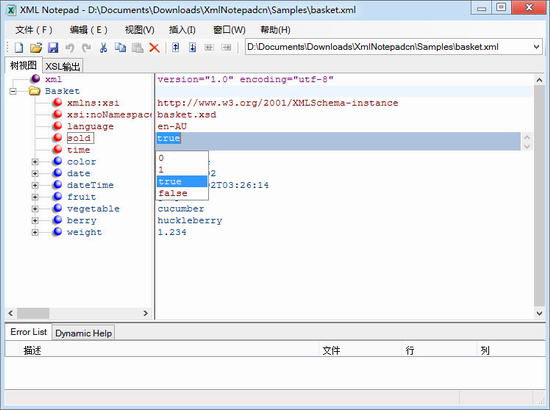Click the Nudge down toolbar icon

tap(193, 47)
